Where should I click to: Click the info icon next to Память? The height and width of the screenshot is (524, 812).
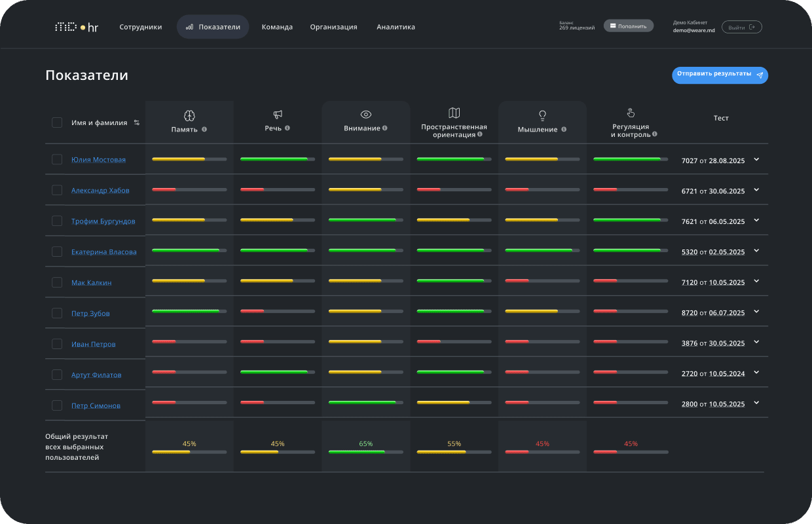tap(204, 129)
